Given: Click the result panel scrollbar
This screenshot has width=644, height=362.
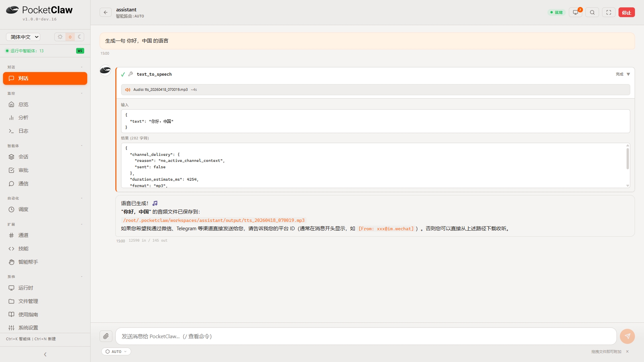Looking at the screenshot, I should [628, 159].
